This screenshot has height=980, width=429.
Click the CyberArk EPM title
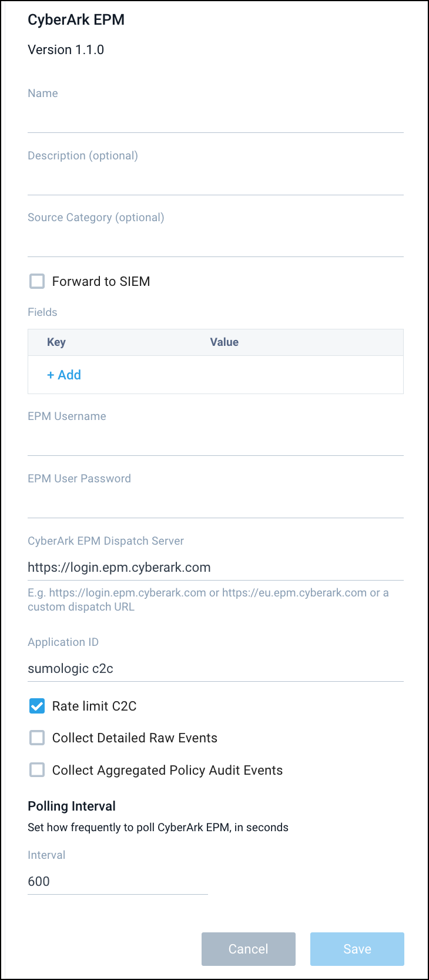(x=76, y=19)
